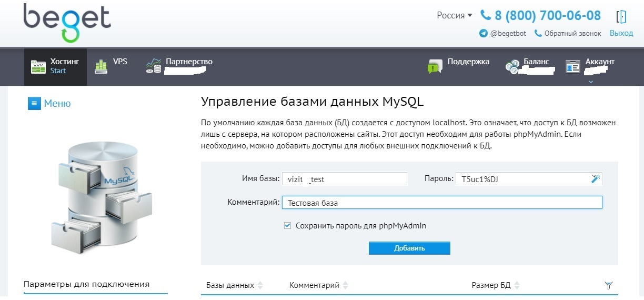Click the Управление базами данных MySQL title

[313, 102]
